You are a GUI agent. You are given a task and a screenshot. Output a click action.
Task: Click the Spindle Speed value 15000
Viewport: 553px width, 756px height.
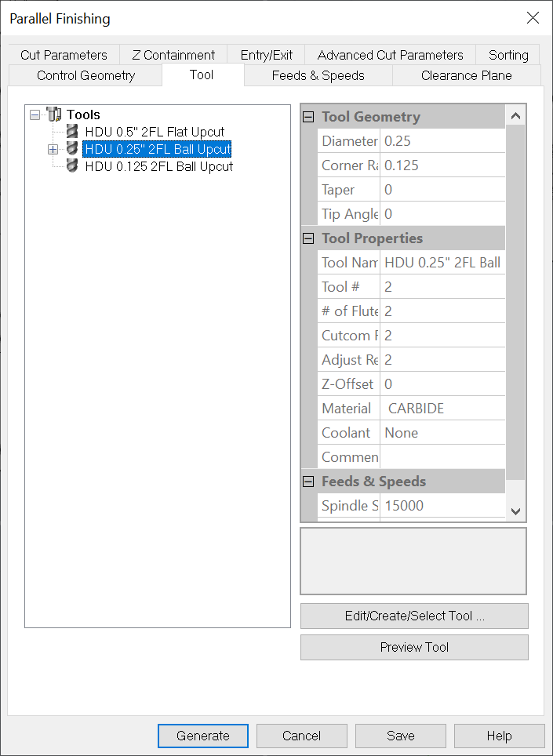tap(442, 506)
